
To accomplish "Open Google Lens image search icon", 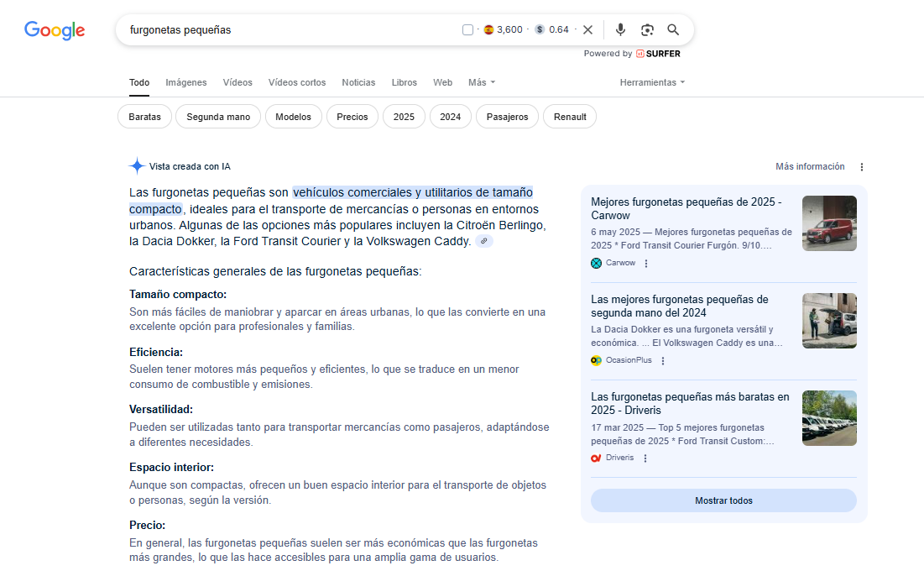I will point(647,29).
